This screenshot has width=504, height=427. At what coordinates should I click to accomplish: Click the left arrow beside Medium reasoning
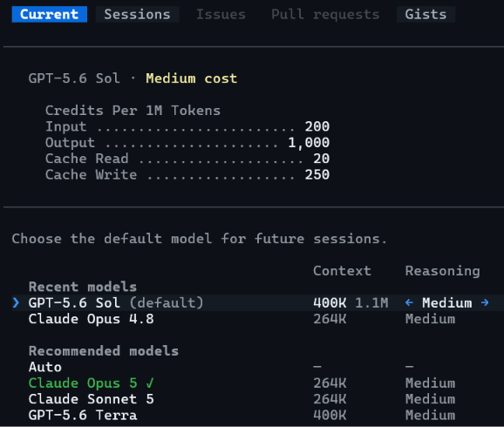[x=409, y=302]
